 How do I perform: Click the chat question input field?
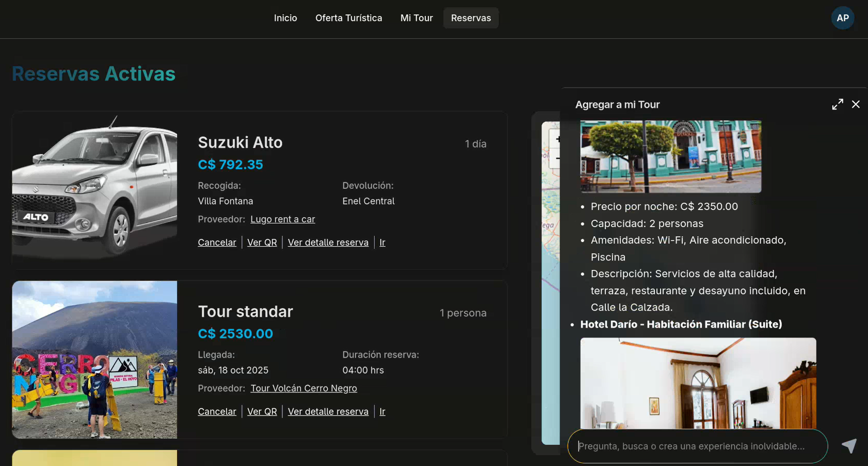(698, 446)
